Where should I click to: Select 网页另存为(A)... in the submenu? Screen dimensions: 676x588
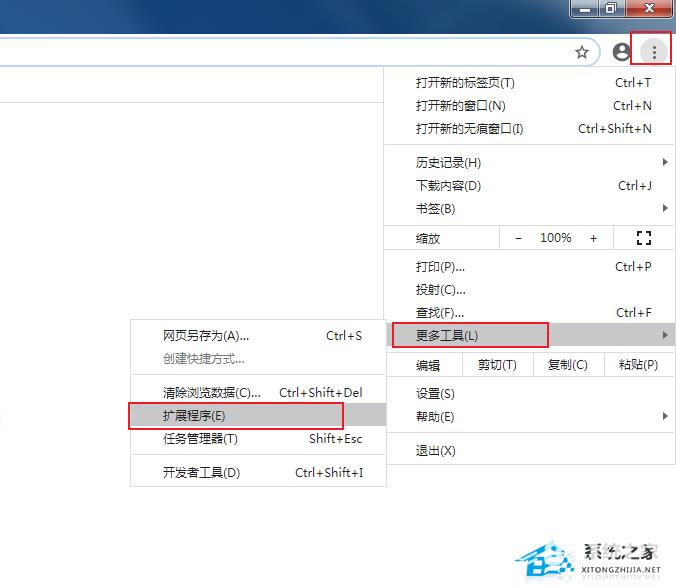(258, 335)
